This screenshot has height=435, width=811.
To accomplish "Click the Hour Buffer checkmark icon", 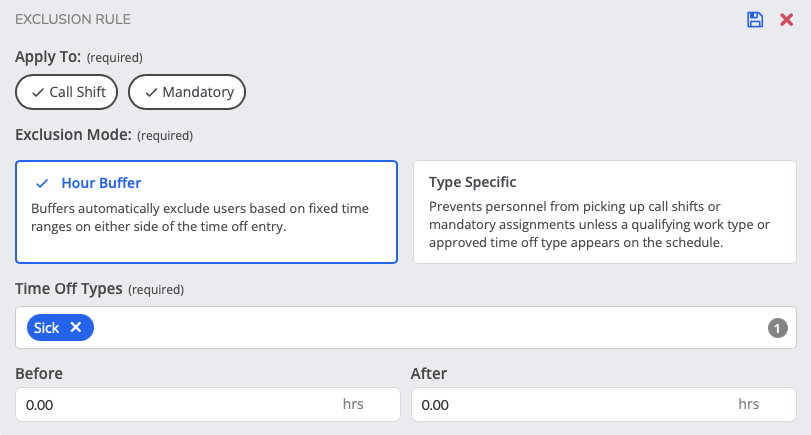I will pos(42,183).
